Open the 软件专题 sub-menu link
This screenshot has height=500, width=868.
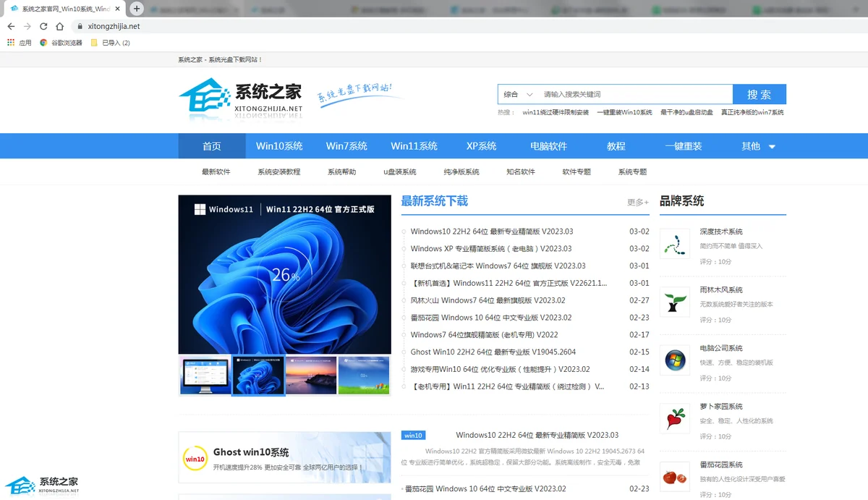pyautogui.click(x=576, y=172)
